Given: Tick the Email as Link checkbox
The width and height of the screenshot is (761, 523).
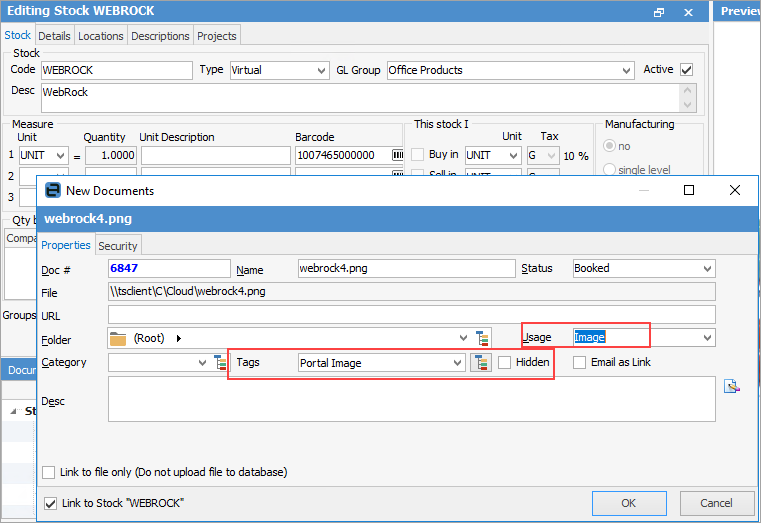Looking at the screenshot, I should coord(580,362).
